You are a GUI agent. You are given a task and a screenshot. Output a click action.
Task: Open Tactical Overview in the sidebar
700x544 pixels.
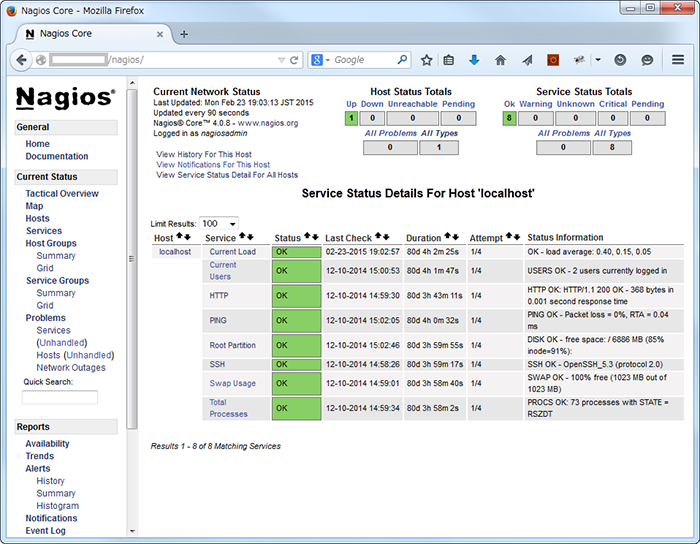tap(62, 194)
